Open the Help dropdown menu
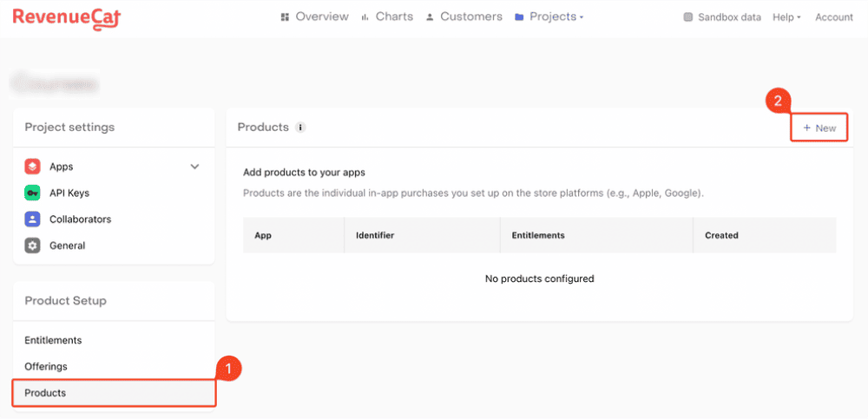This screenshot has height=419, width=868. pyautogui.click(x=786, y=17)
